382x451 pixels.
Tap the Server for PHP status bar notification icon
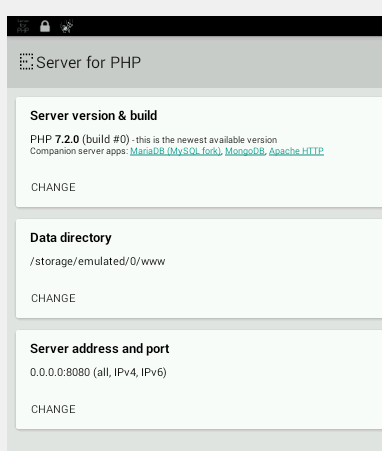23,26
